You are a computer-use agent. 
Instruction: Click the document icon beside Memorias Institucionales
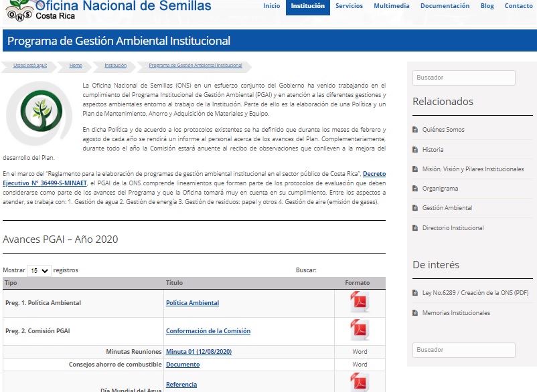[x=416, y=313]
